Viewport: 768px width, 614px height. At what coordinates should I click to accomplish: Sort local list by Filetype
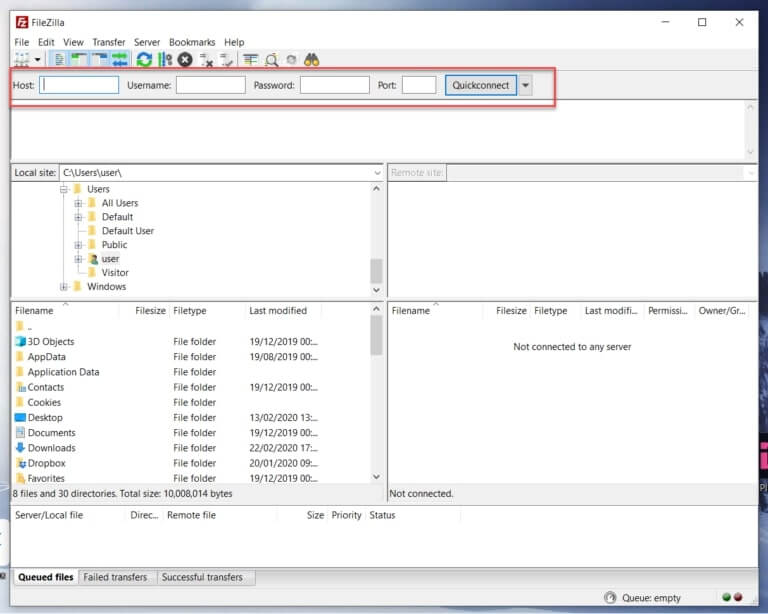pos(190,310)
